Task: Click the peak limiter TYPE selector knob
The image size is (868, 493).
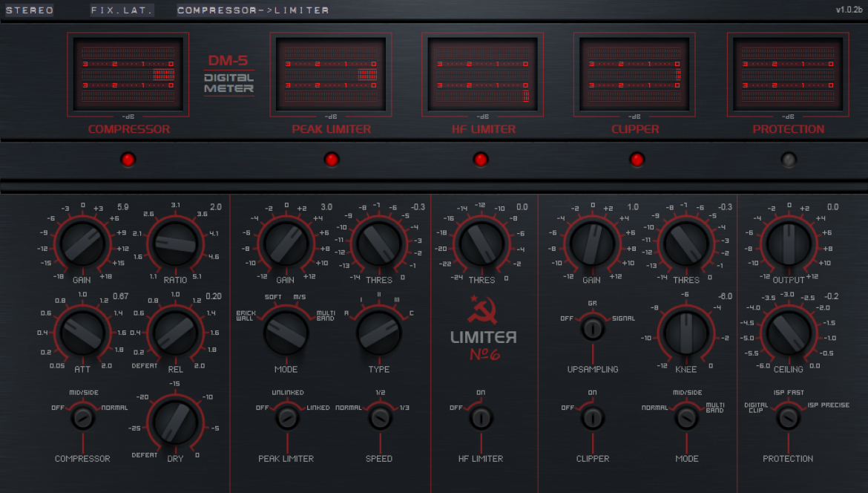Action: pyautogui.click(x=379, y=333)
